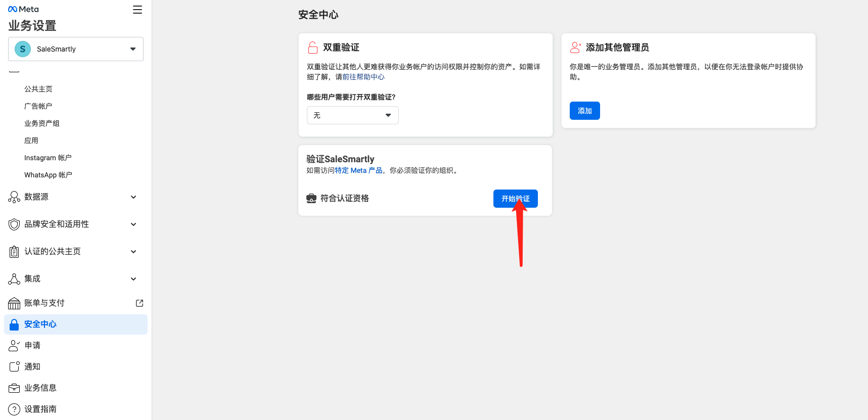Open 账单与支付 in the sidebar
The height and width of the screenshot is (420, 868).
click(44, 303)
